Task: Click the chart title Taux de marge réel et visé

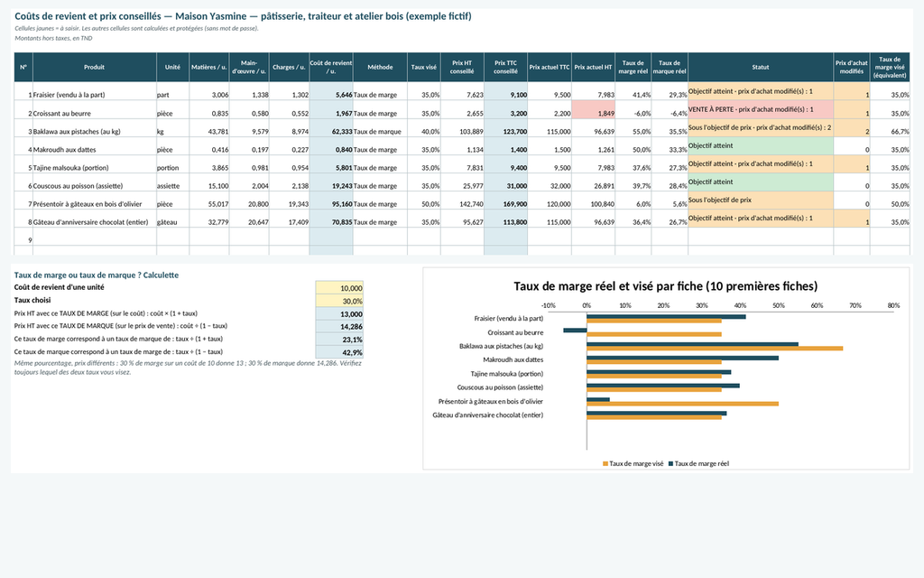Action: 665,286
